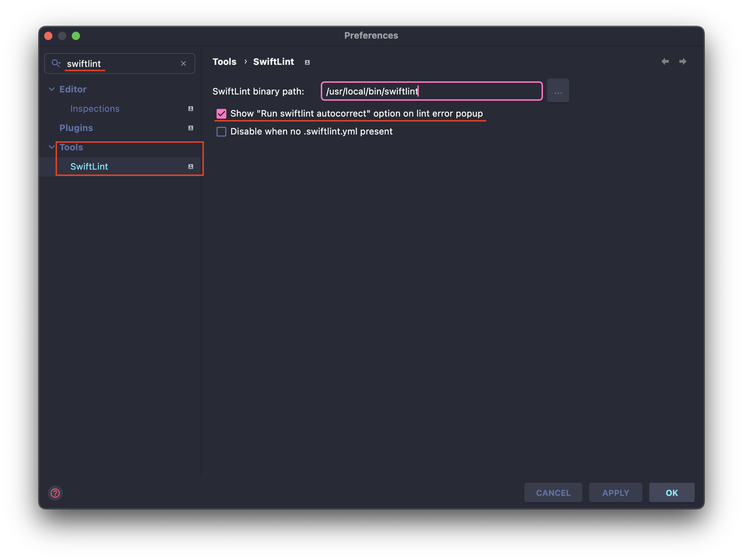Screen dimensions: 743x560
Task: Confirm preferences with OK
Action: pyautogui.click(x=672, y=493)
